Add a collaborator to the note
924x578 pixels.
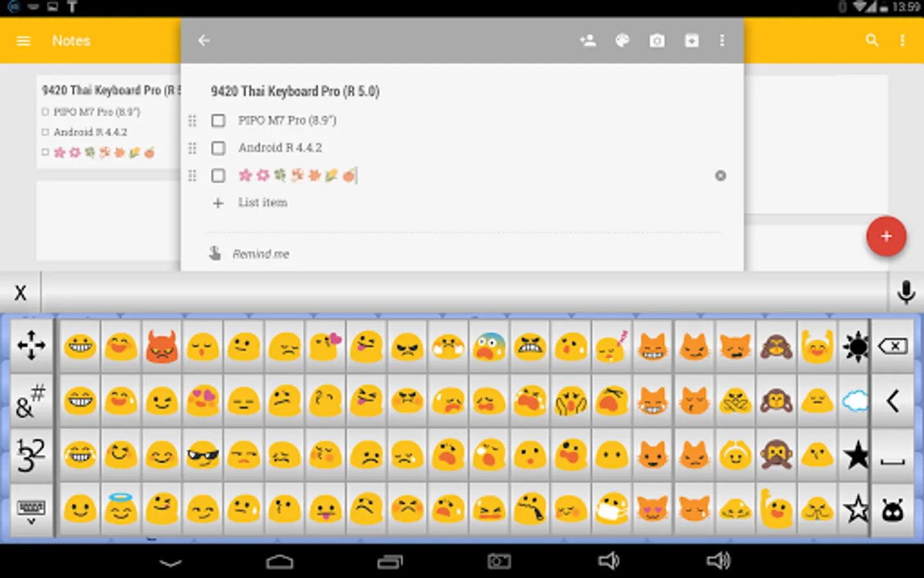click(588, 40)
